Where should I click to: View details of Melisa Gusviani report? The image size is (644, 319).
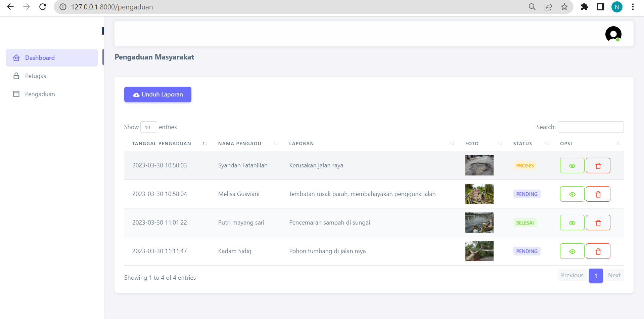572,194
